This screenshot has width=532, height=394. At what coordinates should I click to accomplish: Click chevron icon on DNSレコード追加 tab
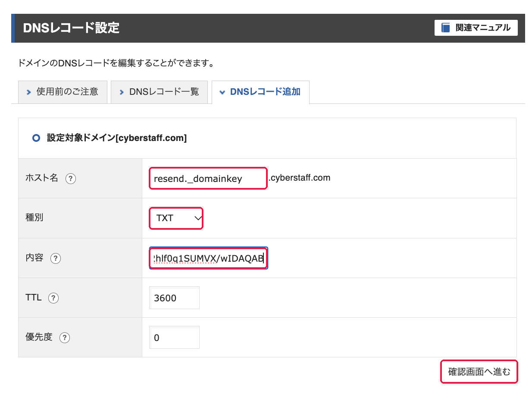(222, 92)
